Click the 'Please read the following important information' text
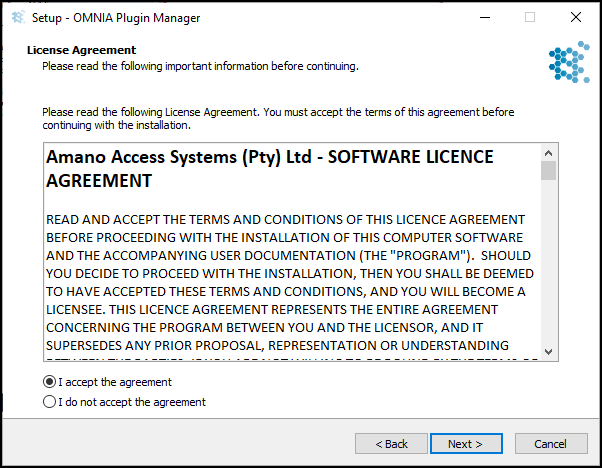The image size is (602, 468). click(200, 66)
